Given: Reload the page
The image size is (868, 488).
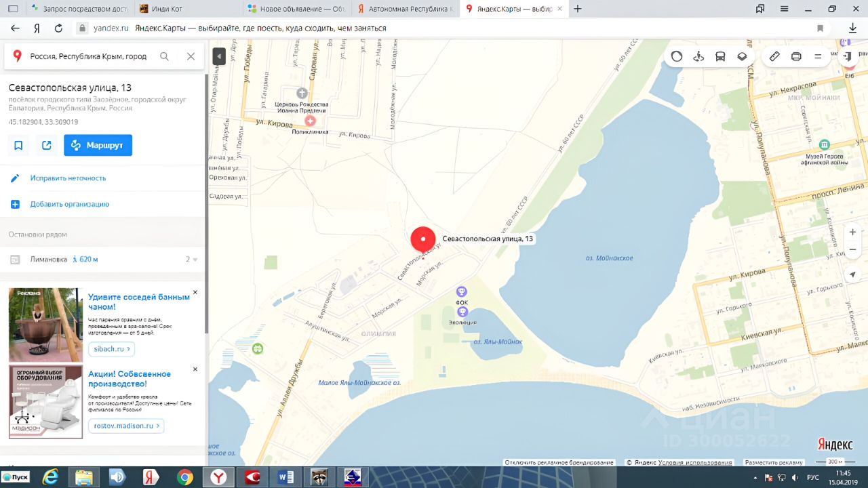Looking at the screenshot, I should 58,28.
